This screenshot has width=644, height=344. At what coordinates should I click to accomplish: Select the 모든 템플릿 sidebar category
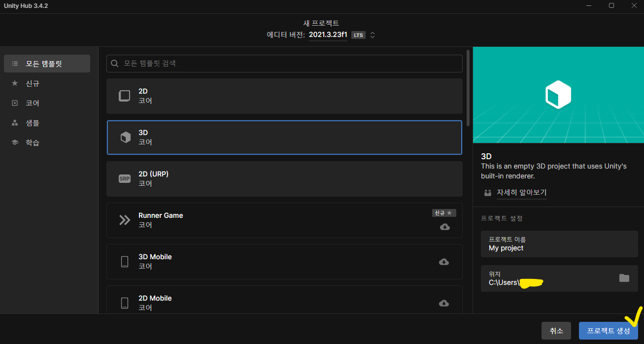(47, 64)
